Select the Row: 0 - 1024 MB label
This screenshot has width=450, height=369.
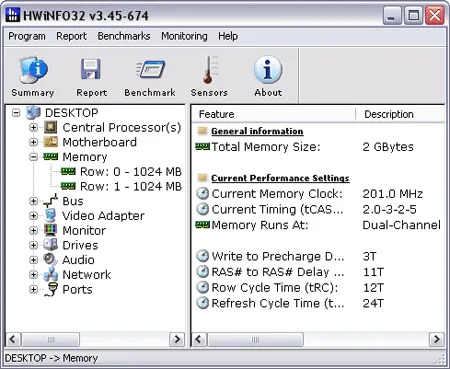[x=131, y=171]
